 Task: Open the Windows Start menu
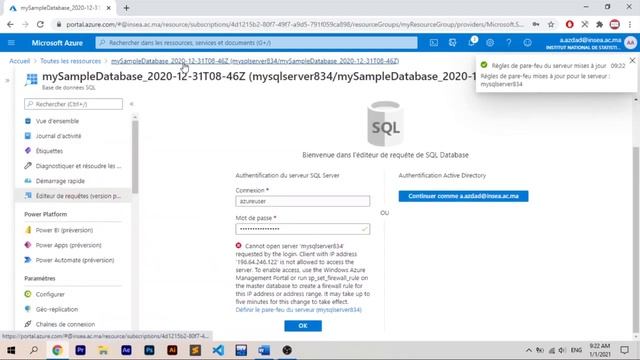click(11, 350)
